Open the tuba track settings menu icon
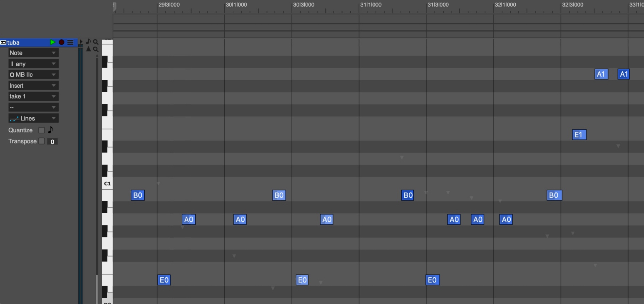The image size is (644, 304). coord(70,42)
